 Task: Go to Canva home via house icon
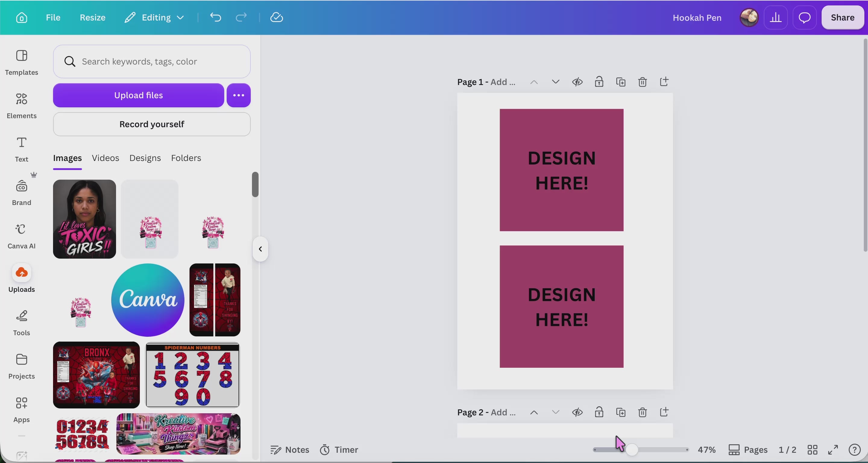coord(22,17)
